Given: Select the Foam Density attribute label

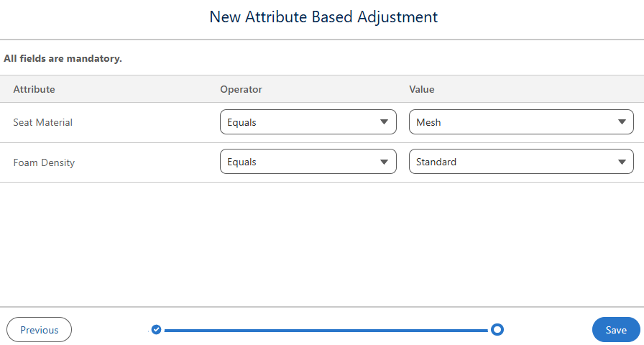Looking at the screenshot, I should click(44, 162).
